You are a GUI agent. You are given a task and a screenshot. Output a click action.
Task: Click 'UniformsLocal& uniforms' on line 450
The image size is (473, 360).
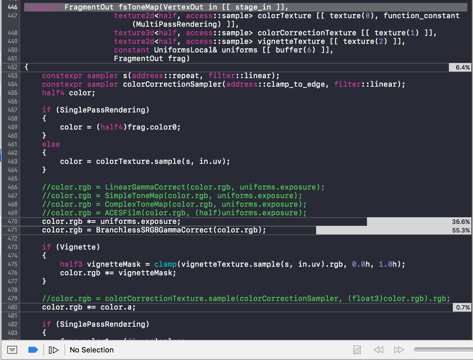205,50
